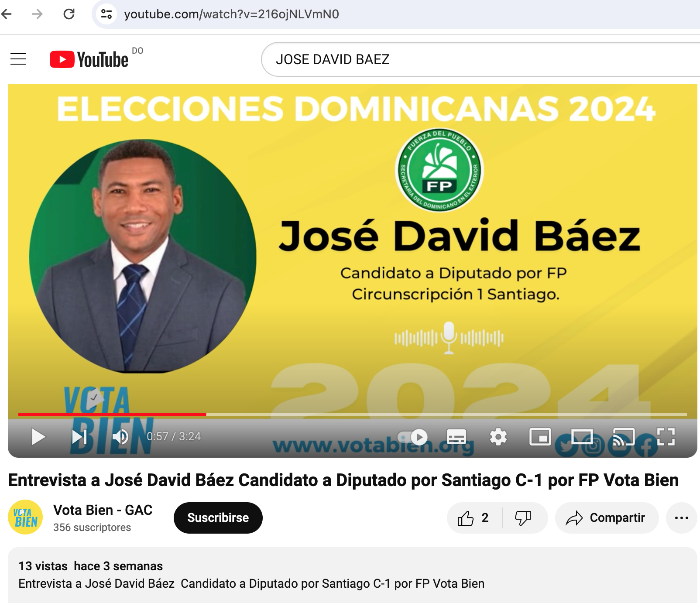Cast video to a TV

point(624,437)
